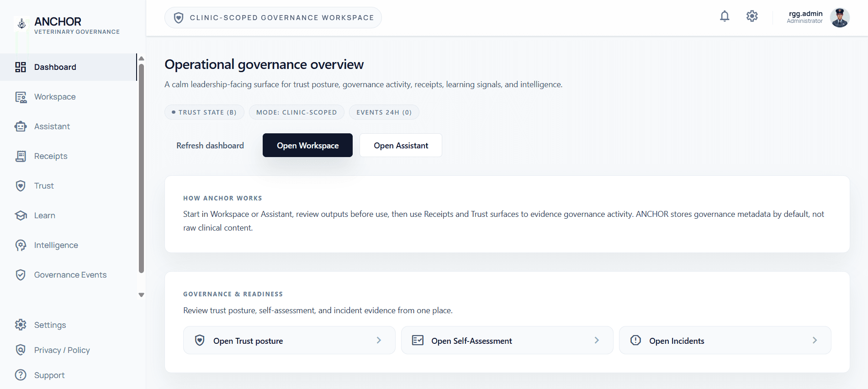Click shield icon in workspace badge

[x=179, y=18]
